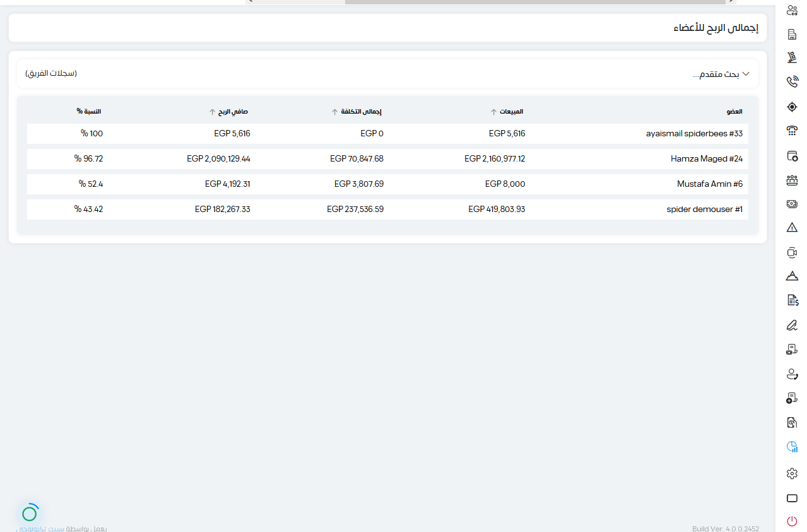The image size is (807, 532).
Task: Open the pen signature icon
Action: point(792,326)
